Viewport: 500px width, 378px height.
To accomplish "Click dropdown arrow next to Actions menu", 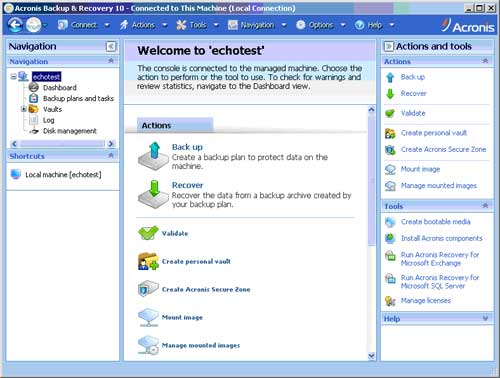I will pyautogui.click(x=165, y=25).
